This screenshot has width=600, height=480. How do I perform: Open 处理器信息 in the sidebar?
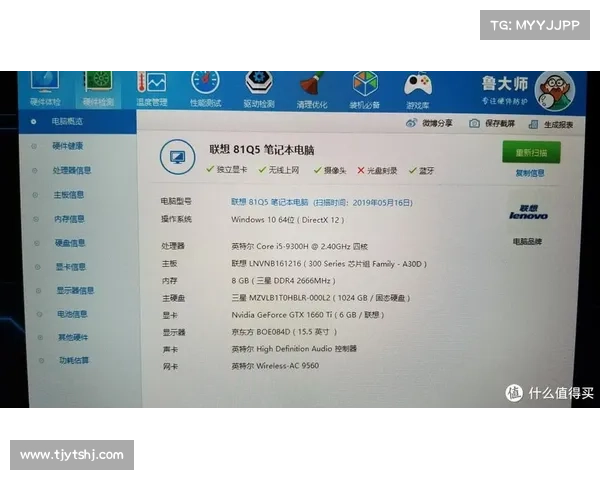click(x=72, y=170)
